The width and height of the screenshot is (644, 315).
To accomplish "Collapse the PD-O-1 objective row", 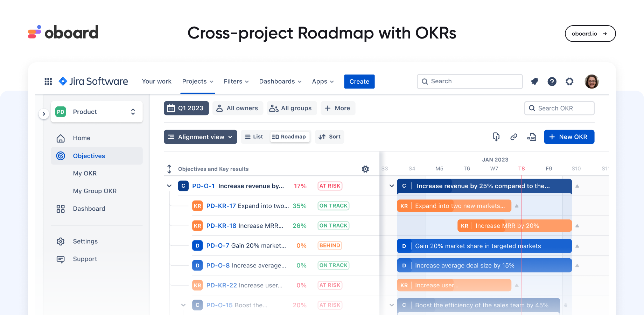I will [169, 186].
